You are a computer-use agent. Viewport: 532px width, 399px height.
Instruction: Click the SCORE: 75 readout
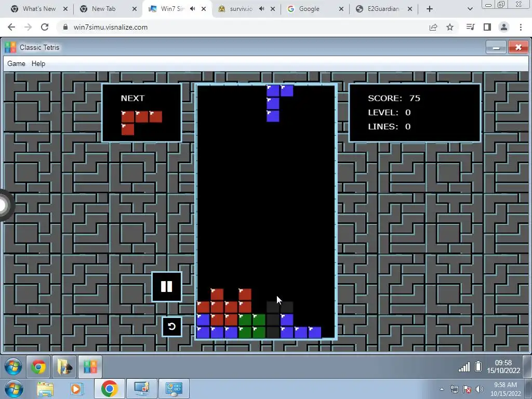point(394,98)
